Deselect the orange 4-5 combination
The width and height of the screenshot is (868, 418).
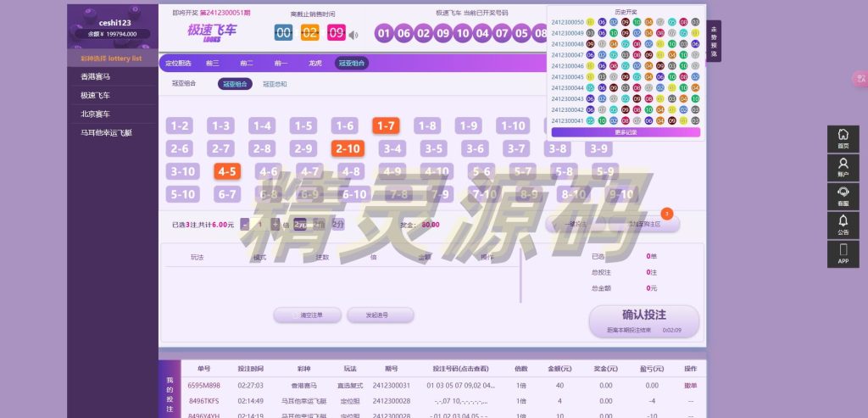tap(227, 171)
